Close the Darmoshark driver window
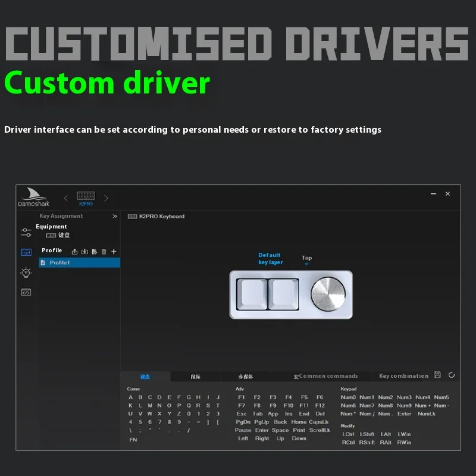Viewport: 476px width, 476px height. click(447, 194)
